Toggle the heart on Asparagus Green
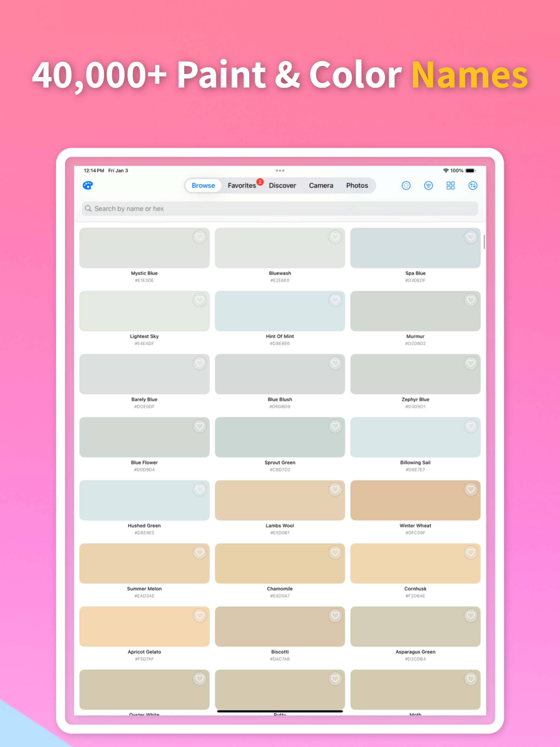Screen dimensions: 560x747 click(x=471, y=616)
